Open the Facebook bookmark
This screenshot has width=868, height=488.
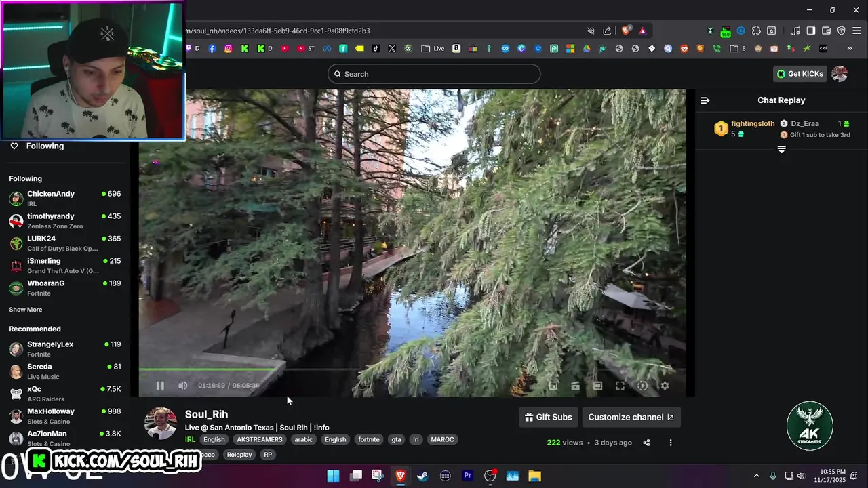click(212, 49)
